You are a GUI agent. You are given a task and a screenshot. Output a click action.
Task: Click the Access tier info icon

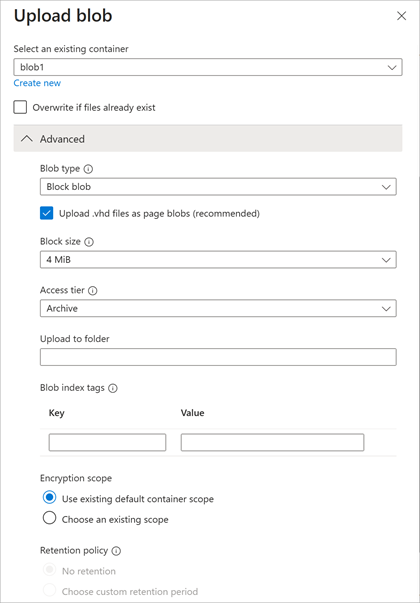[93, 291]
